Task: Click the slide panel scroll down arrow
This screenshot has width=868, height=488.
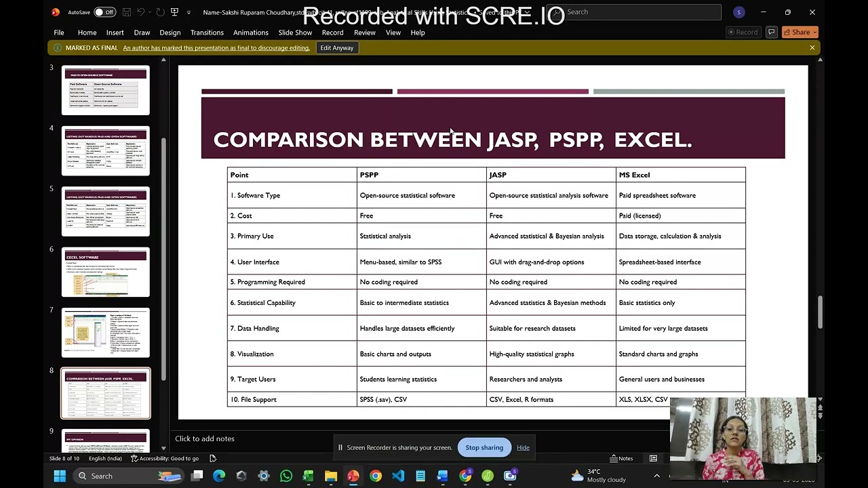Action: pyautogui.click(x=163, y=448)
